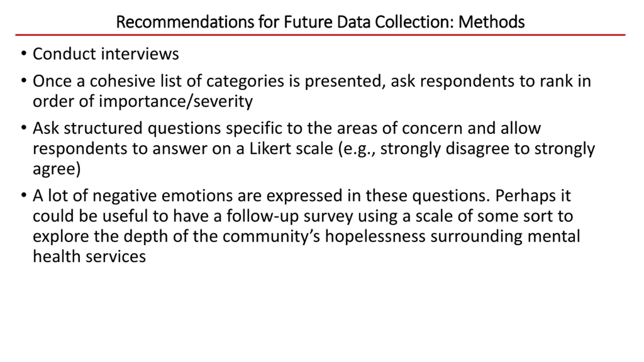
Task: Click the "health services" text on the last line
Action: pos(89,256)
